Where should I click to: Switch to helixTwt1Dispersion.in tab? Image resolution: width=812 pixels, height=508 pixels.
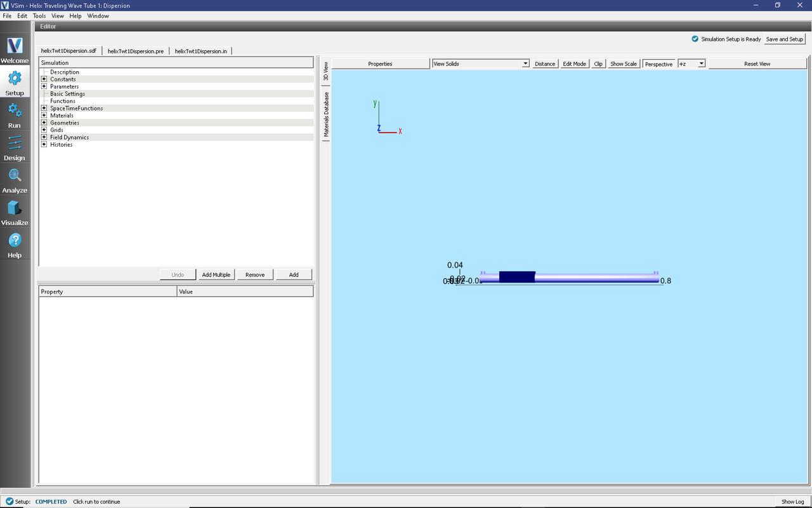201,51
